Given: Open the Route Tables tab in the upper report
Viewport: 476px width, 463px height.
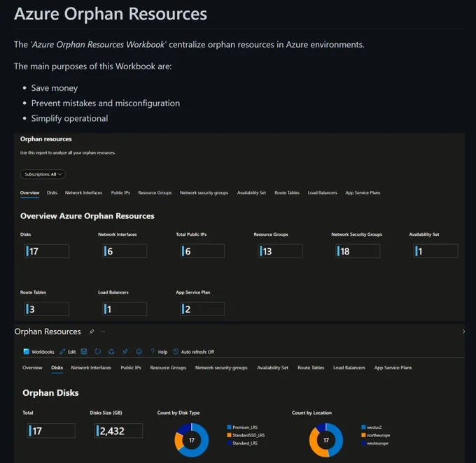Looking at the screenshot, I should pyautogui.click(x=287, y=192).
